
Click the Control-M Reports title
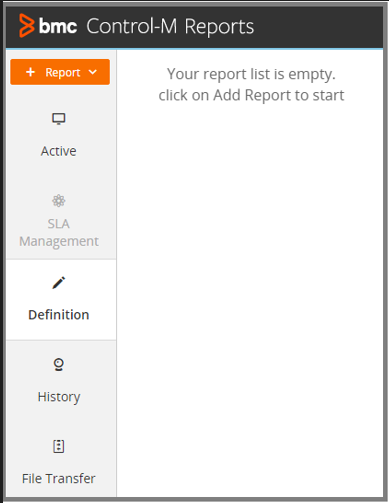(x=170, y=26)
